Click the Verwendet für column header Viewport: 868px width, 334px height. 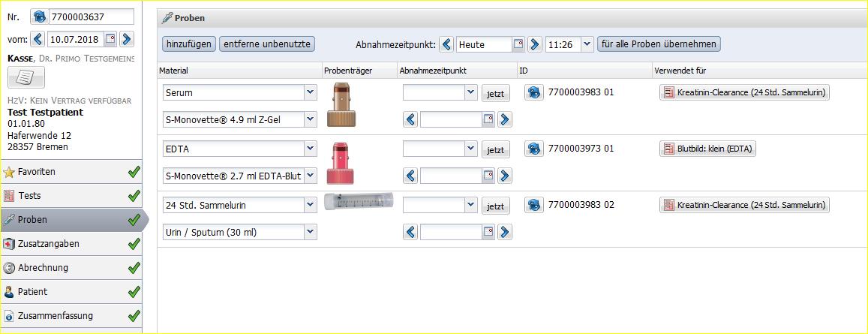[x=759, y=71]
